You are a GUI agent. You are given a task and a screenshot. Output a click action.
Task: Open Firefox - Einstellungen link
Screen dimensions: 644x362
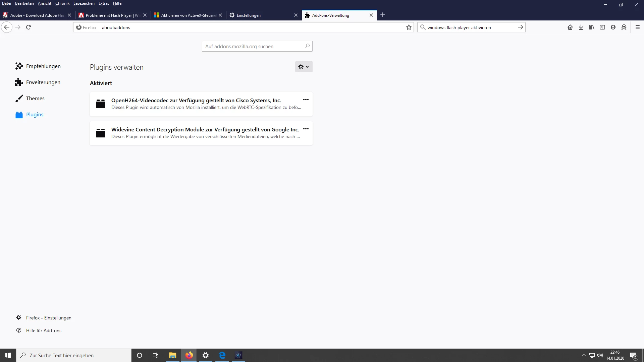(x=48, y=318)
